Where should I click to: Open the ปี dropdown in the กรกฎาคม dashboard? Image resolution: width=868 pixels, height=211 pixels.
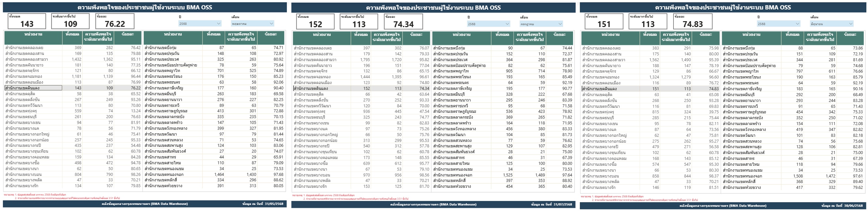[488, 24]
